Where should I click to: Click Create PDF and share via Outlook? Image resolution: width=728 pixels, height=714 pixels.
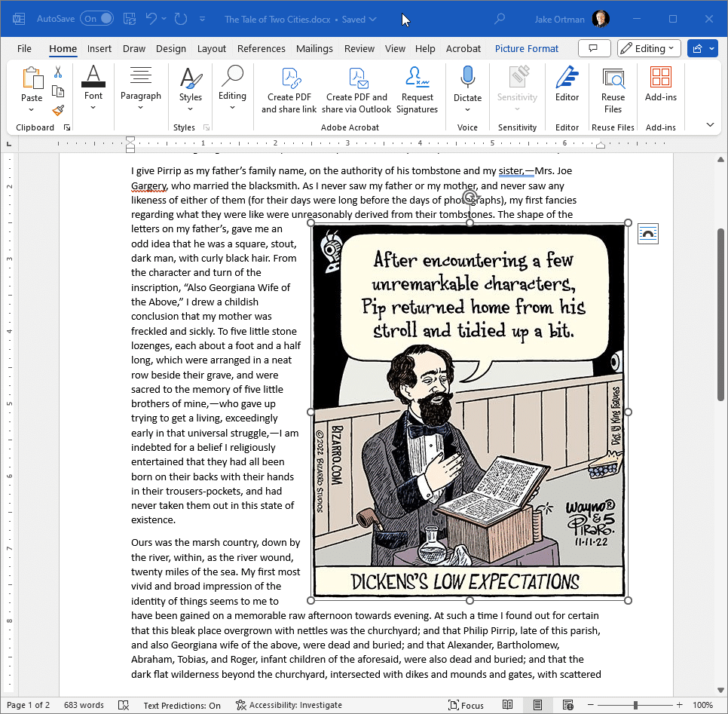pyautogui.click(x=356, y=90)
